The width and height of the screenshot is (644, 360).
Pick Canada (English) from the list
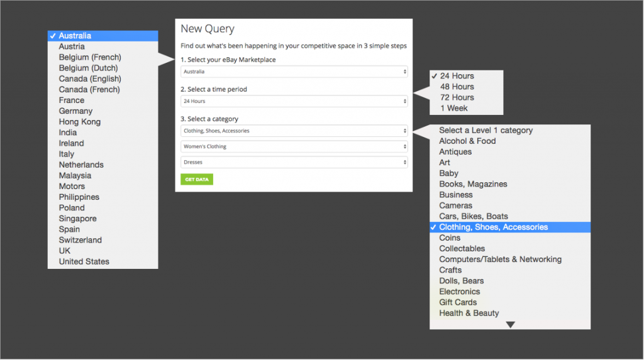pyautogui.click(x=103, y=79)
